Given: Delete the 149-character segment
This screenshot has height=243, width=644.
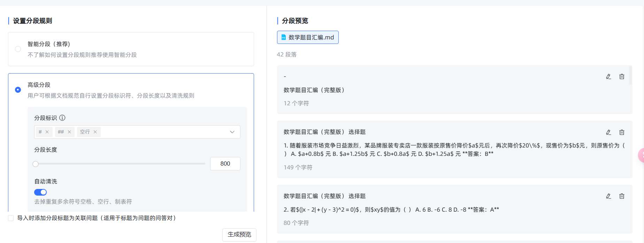Looking at the screenshot, I should (622, 132).
